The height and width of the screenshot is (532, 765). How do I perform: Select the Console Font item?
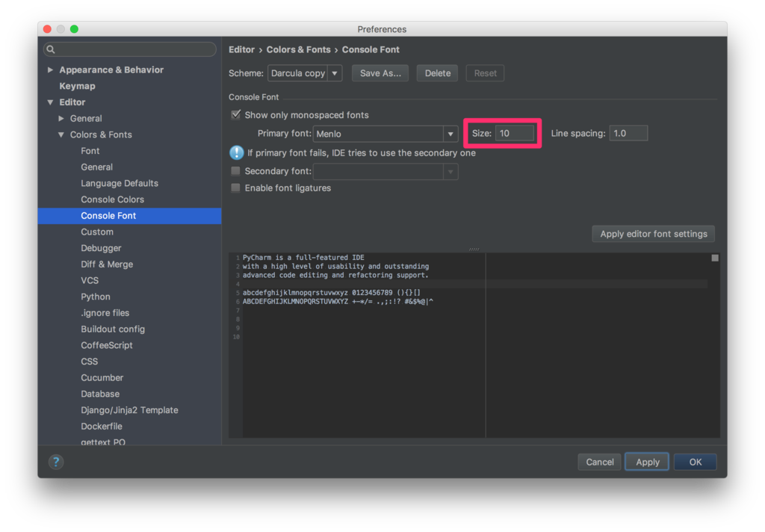click(130, 216)
